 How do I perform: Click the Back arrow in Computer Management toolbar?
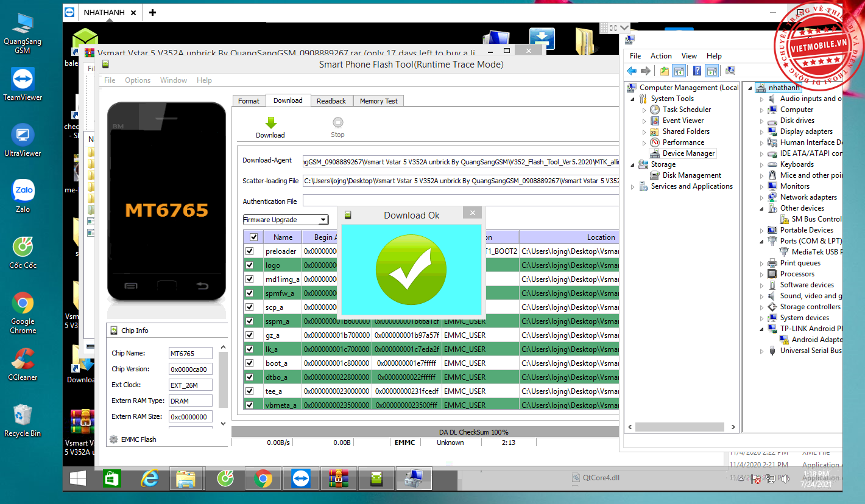(x=632, y=71)
